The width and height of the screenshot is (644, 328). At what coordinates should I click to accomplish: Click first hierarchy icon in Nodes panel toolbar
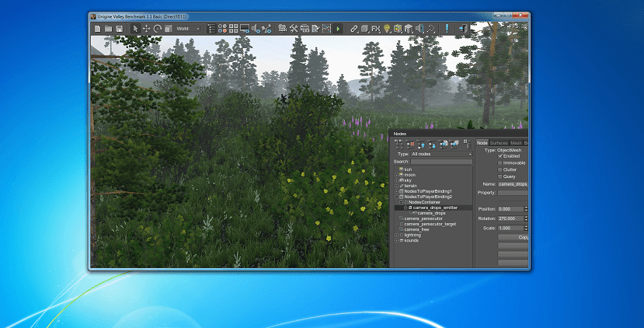tap(399, 144)
